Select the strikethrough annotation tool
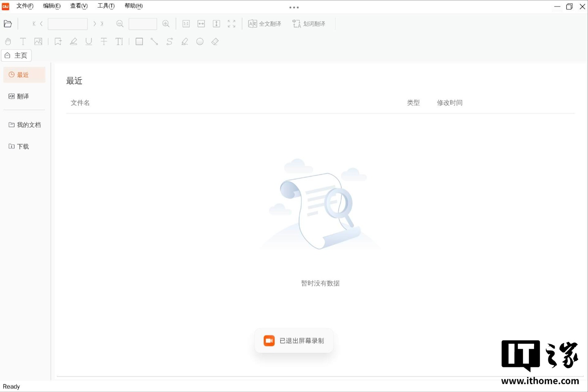 click(104, 42)
